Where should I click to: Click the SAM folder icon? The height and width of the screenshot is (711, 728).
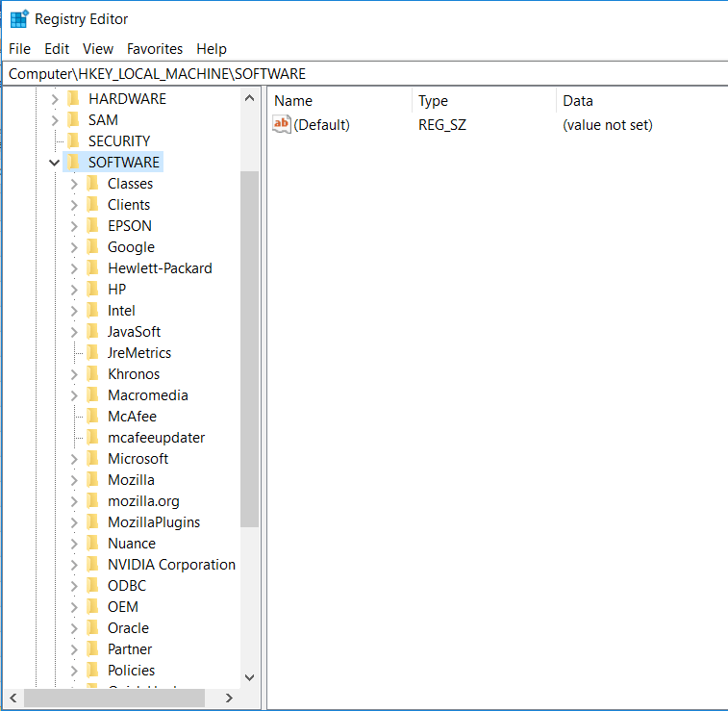[73, 120]
